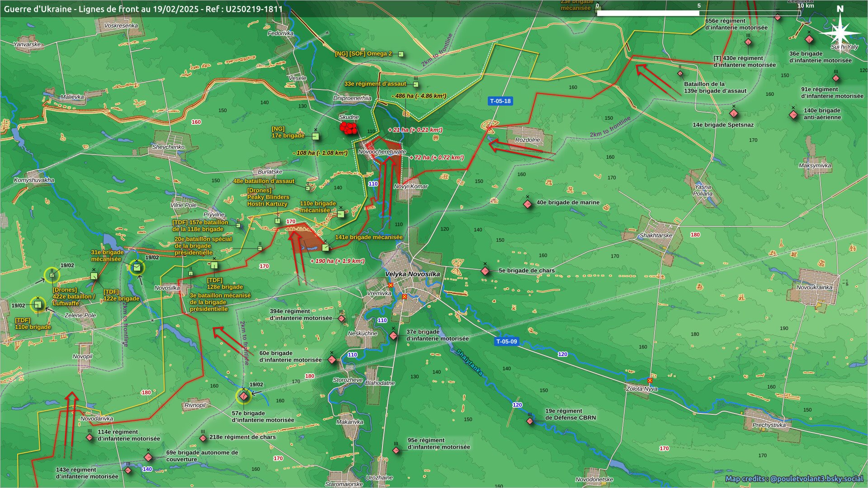
Task: Click the map title with reference U250219-1811
Action: coord(143,9)
